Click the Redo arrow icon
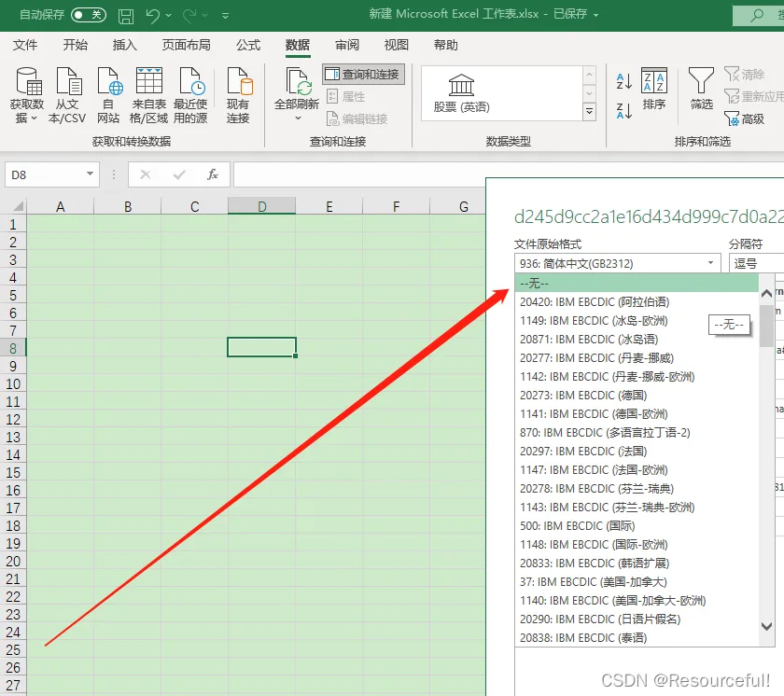Image resolution: width=784 pixels, height=696 pixels. point(189,16)
